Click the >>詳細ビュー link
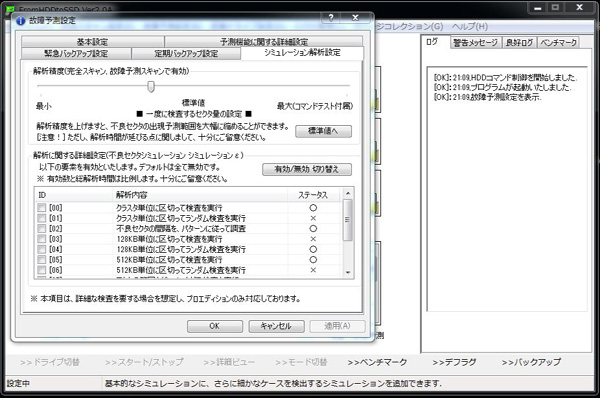Viewport: 600px width, 398px height. pyautogui.click(x=229, y=362)
